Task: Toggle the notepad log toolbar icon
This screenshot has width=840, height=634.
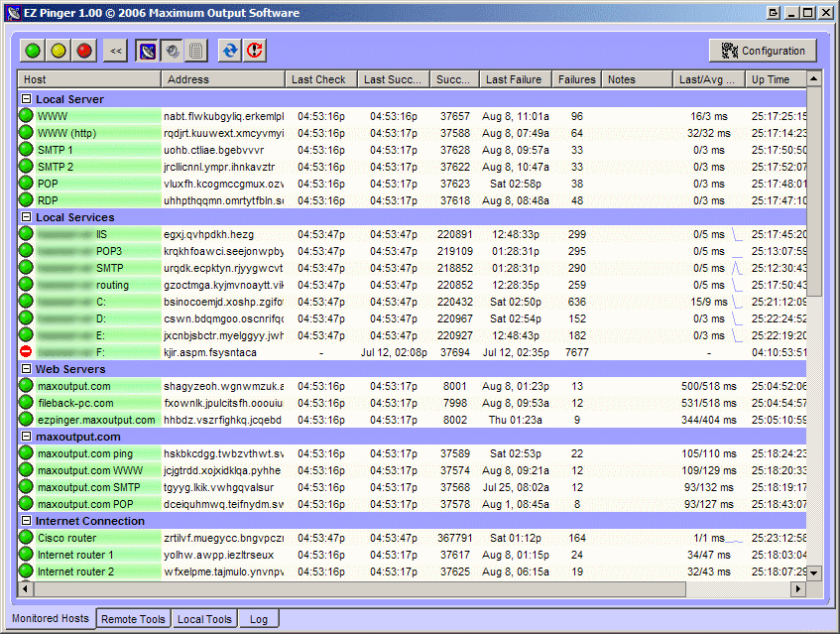Action: (x=195, y=51)
